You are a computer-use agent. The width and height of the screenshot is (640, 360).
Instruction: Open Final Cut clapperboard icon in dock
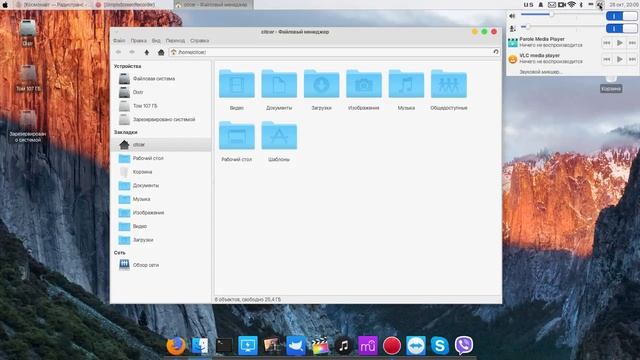(x=320, y=346)
